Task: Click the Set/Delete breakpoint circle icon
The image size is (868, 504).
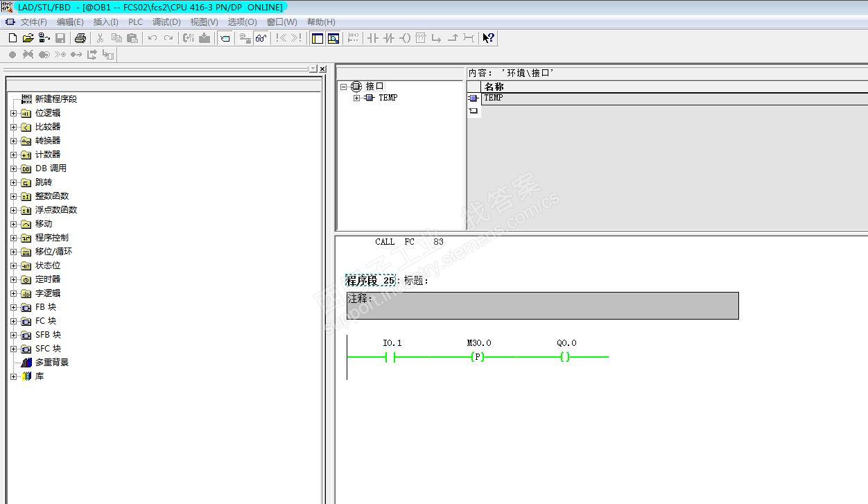Action: pos(12,54)
